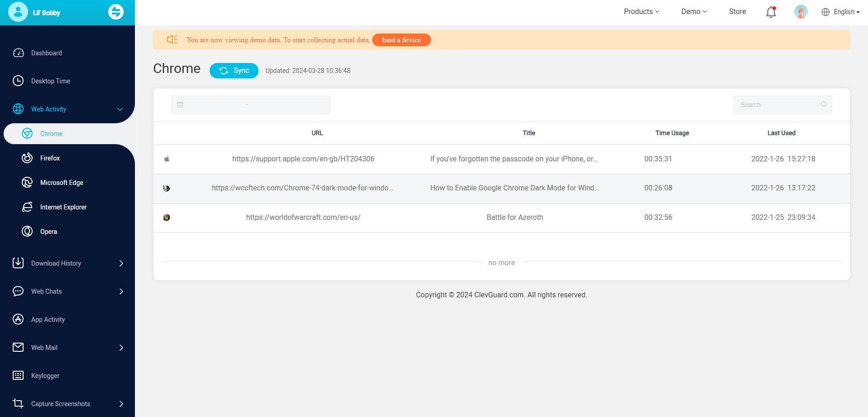Screen dimensions: 868x417
Task: Click the Title column header
Action: pyautogui.click(x=529, y=133)
